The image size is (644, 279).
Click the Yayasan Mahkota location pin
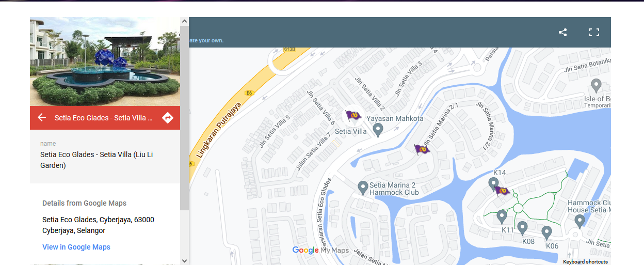point(378,130)
